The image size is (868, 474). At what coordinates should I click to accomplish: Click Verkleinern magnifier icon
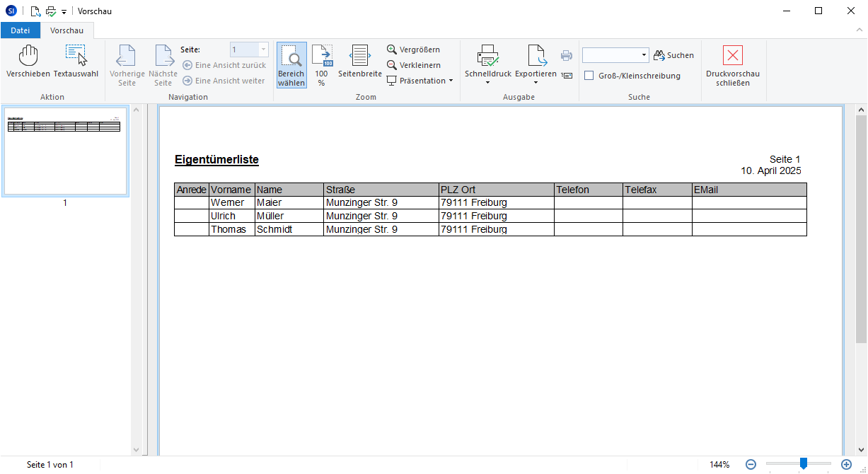tap(392, 65)
